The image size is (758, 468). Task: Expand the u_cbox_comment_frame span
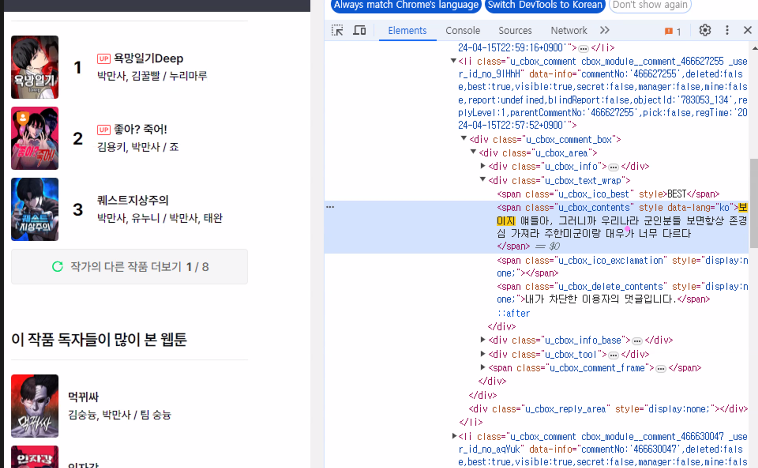point(483,367)
